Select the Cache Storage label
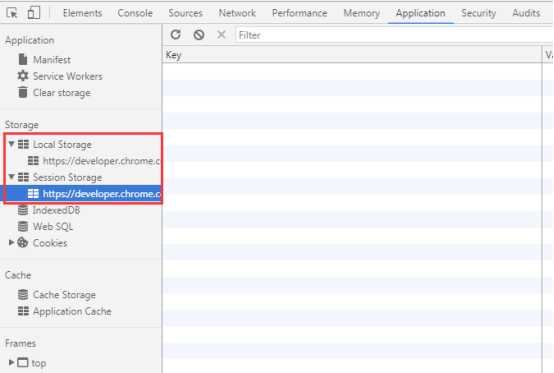This screenshot has width=554, height=373. tap(64, 295)
